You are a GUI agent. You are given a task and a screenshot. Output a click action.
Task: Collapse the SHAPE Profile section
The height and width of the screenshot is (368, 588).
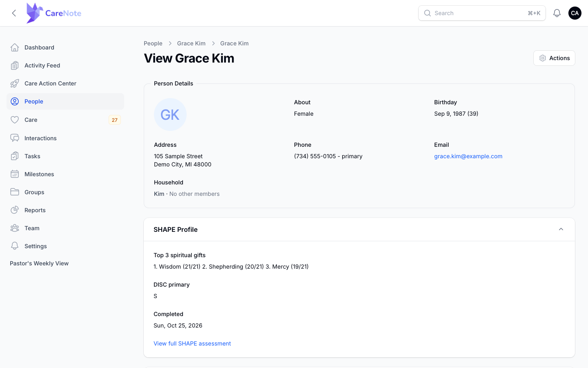click(x=561, y=229)
